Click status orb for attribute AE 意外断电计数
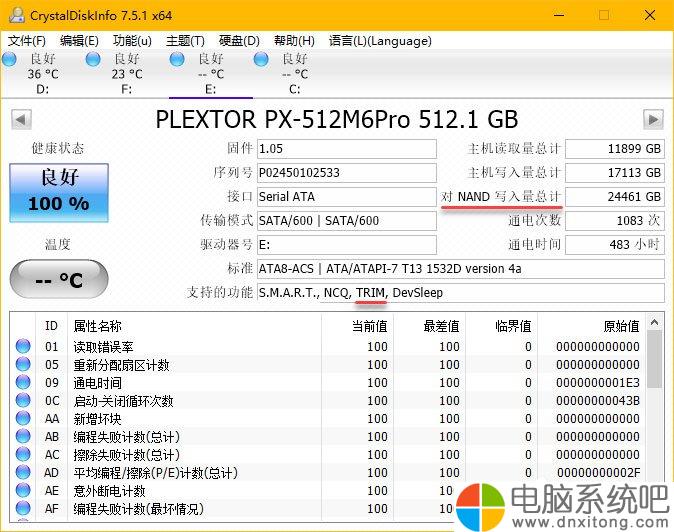Image resolution: width=674 pixels, height=532 pixels. coord(23,490)
